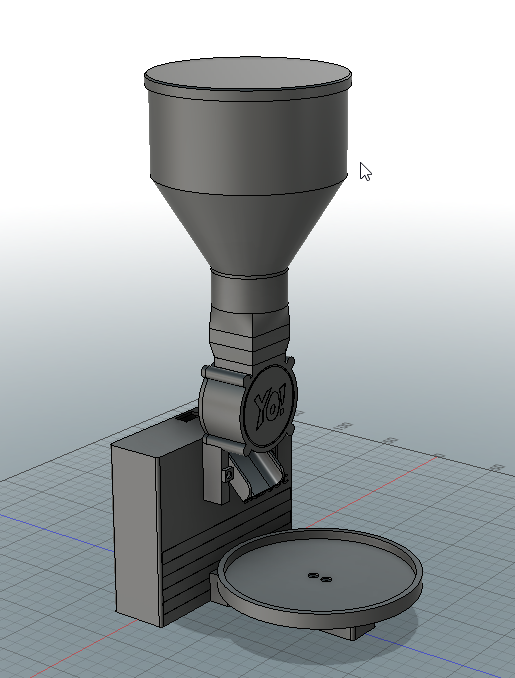The width and height of the screenshot is (515, 678).
Task: Select the flat lid on top of hopper
Action: pyautogui.click(x=248, y=74)
